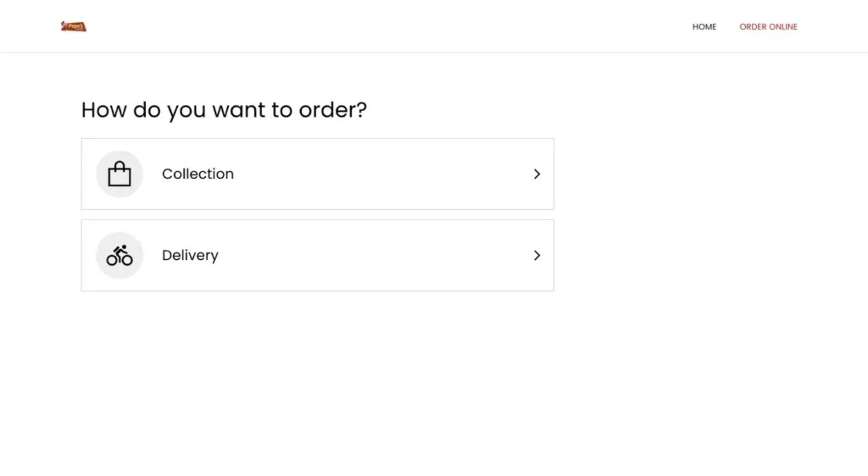Select the Collection text label
This screenshot has width=868, height=476.
point(198,174)
